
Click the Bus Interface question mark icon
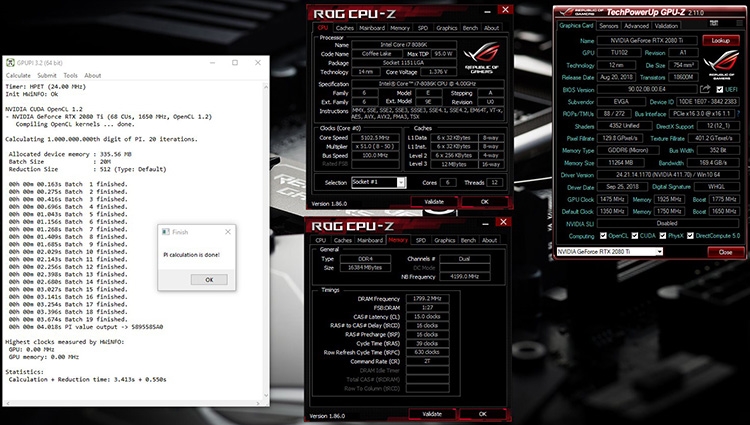[739, 114]
